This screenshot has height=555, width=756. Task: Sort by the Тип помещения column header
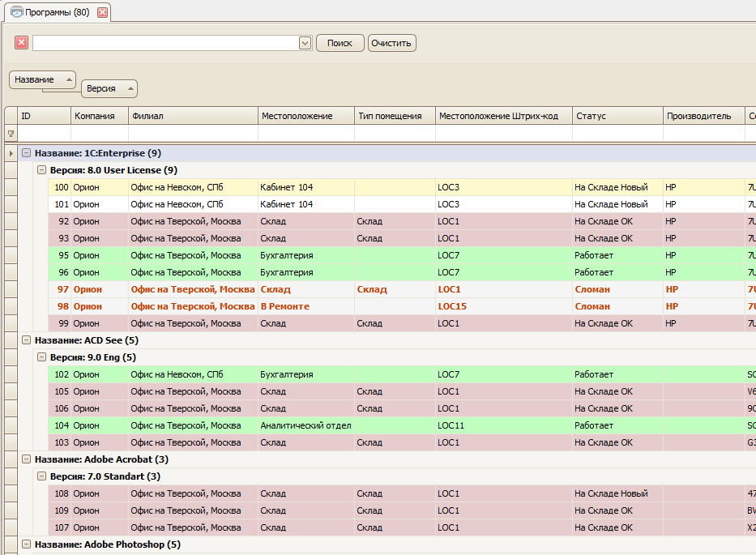[x=395, y=116]
